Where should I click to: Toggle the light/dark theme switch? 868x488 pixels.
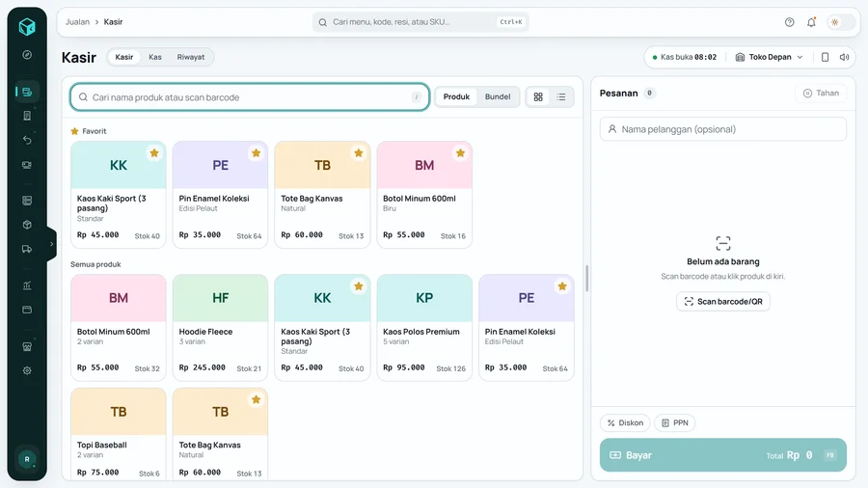pyautogui.click(x=841, y=22)
